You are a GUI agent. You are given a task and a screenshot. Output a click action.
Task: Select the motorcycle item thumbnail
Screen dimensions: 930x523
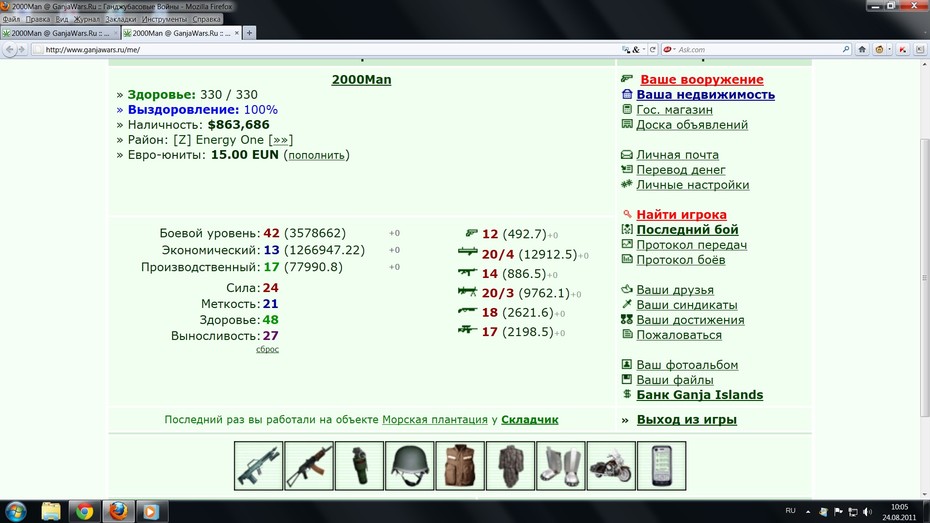pos(611,465)
